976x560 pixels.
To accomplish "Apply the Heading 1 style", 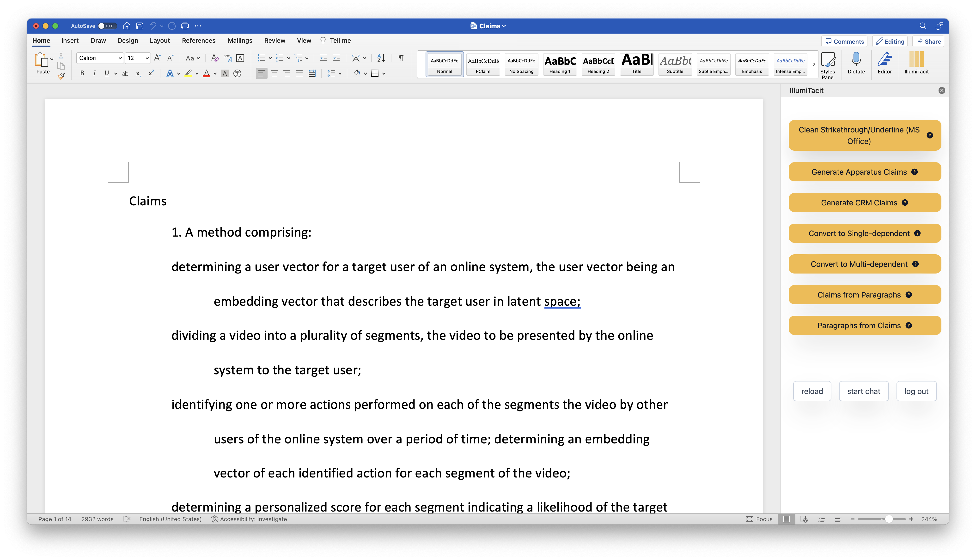I will coord(560,64).
